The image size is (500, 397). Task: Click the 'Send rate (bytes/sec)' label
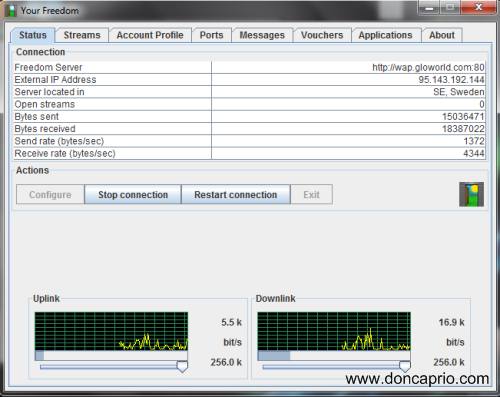(x=59, y=141)
